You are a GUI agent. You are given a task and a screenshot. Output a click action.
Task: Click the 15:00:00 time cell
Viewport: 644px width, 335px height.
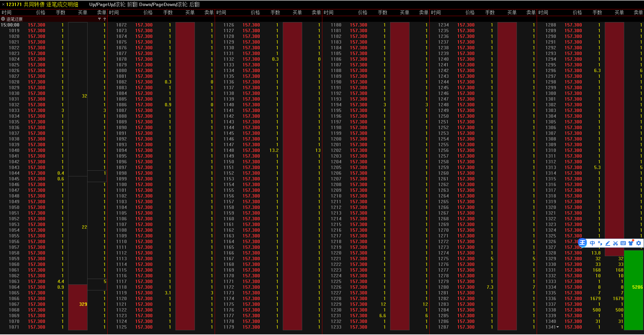tap(10, 25)
